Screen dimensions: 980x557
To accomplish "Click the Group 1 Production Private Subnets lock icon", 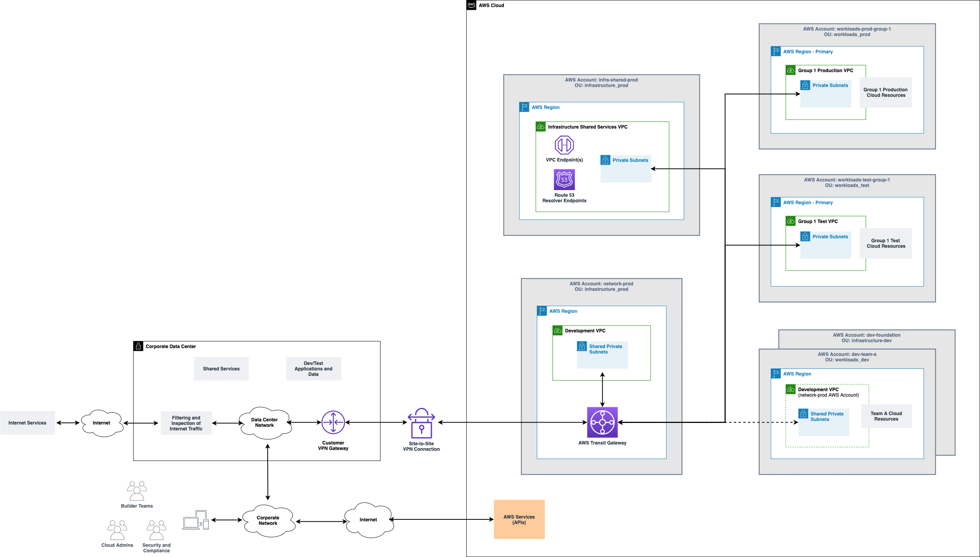I will click(805, 85).
